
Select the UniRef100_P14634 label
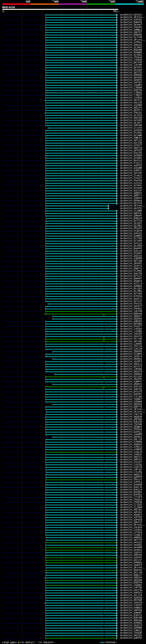point(131,231)
